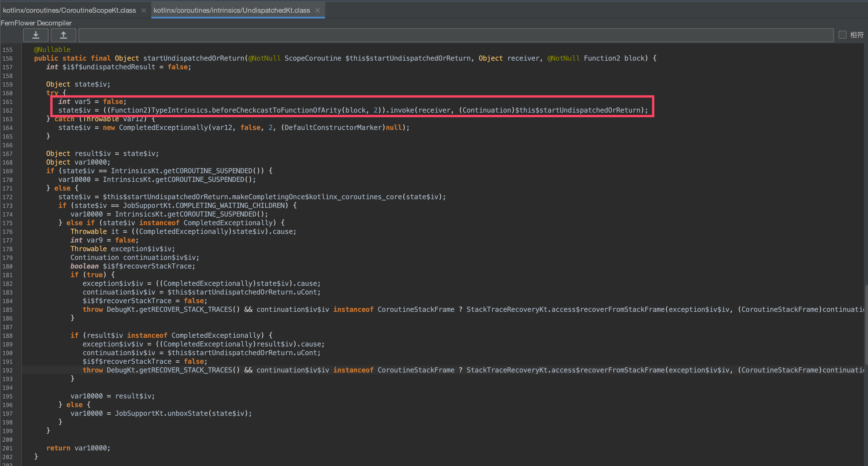Click the find-next down arrow button
The height and width of the screenshot is (466, 868).
[x=36, y=35]
